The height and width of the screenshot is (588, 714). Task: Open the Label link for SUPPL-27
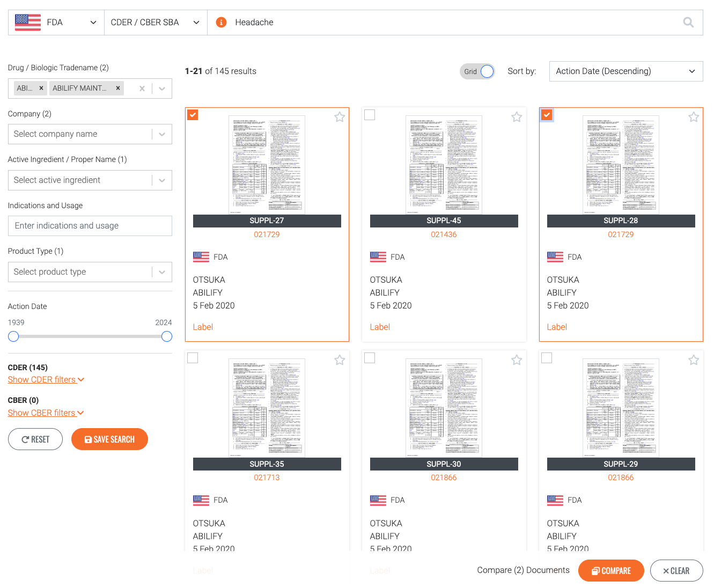point(203,327)
